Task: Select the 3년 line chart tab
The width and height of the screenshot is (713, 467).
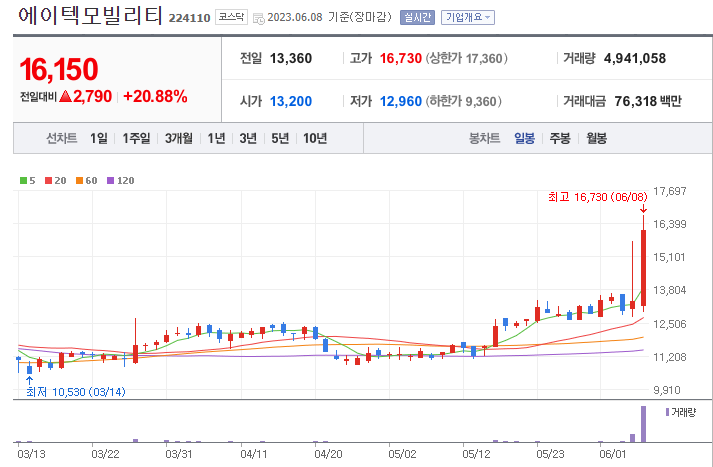Action: (x=248, y=138)
